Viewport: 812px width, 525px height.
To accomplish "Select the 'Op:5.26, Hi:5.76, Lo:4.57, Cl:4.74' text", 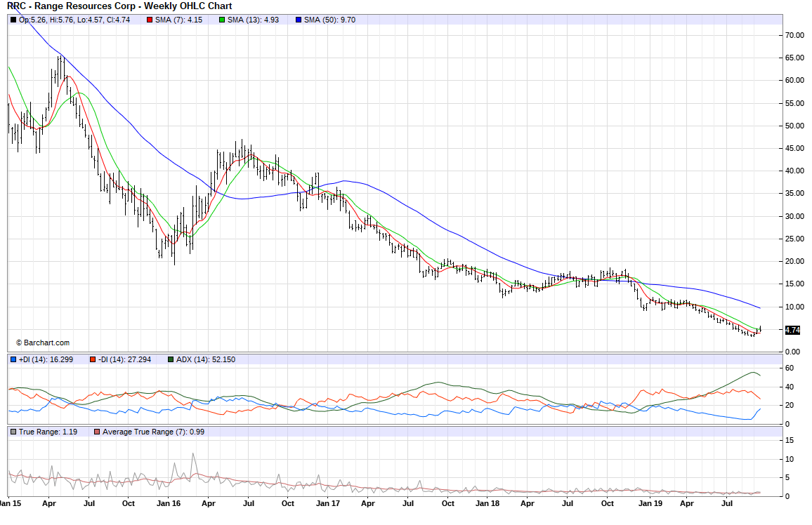I will [74, 20].
